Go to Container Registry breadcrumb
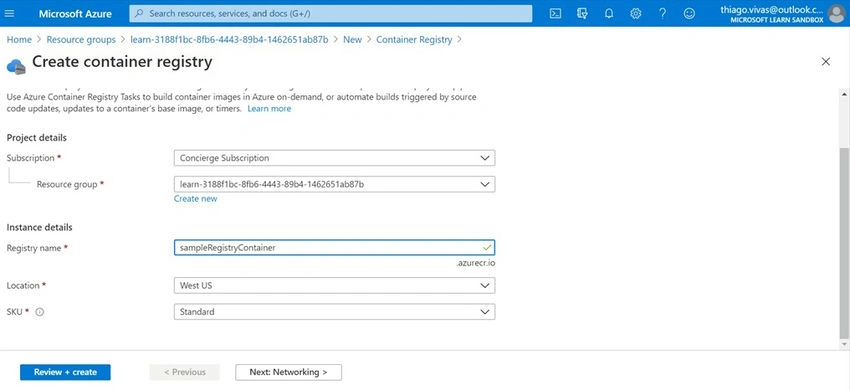The height and width of the screenshot is (390, 850). click(414, 40)
